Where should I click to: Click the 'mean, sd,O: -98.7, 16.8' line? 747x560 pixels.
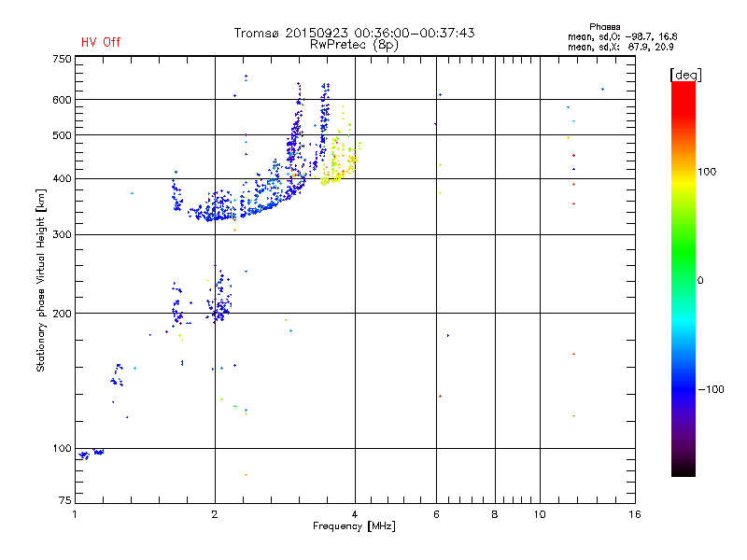coord(622,36)
